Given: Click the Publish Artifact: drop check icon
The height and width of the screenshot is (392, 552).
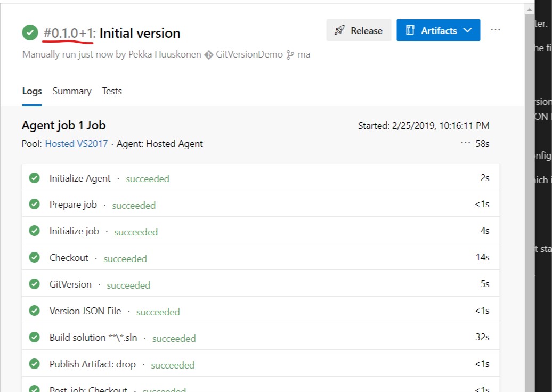Looking at the screenshot, I should click(x=34, y=364).
